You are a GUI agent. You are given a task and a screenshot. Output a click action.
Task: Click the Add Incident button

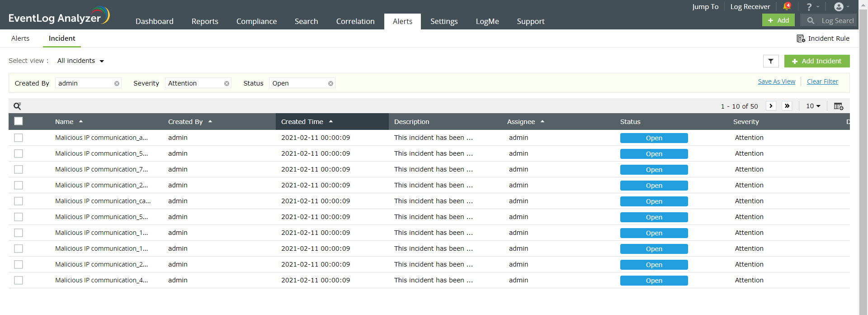tap(816, 61)
